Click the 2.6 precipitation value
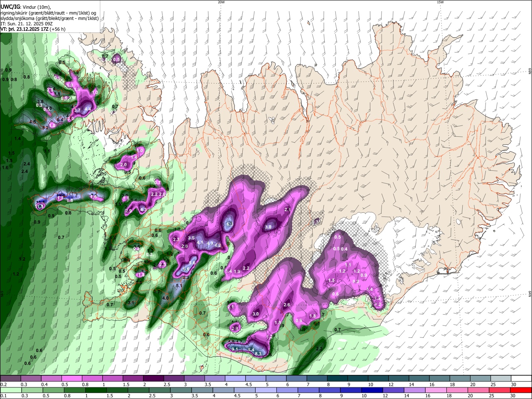 click(286, 305)
